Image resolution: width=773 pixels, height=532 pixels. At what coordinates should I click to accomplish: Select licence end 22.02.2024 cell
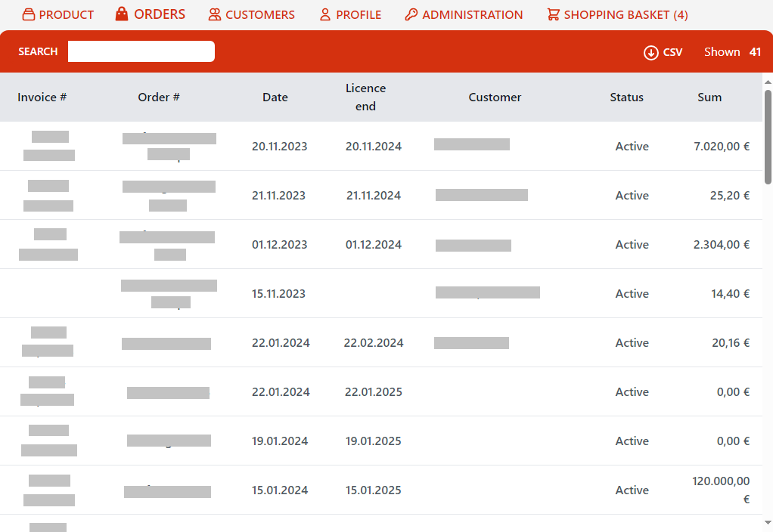pyautogui.click(x=373, y=343)
